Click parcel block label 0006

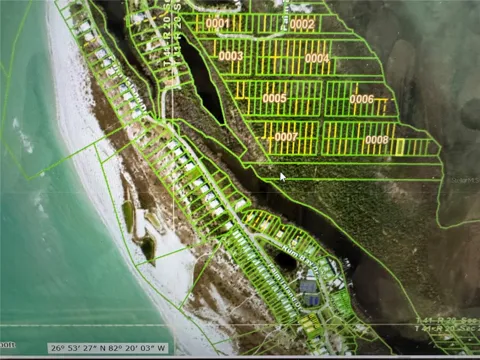click(x=362, y=99)
